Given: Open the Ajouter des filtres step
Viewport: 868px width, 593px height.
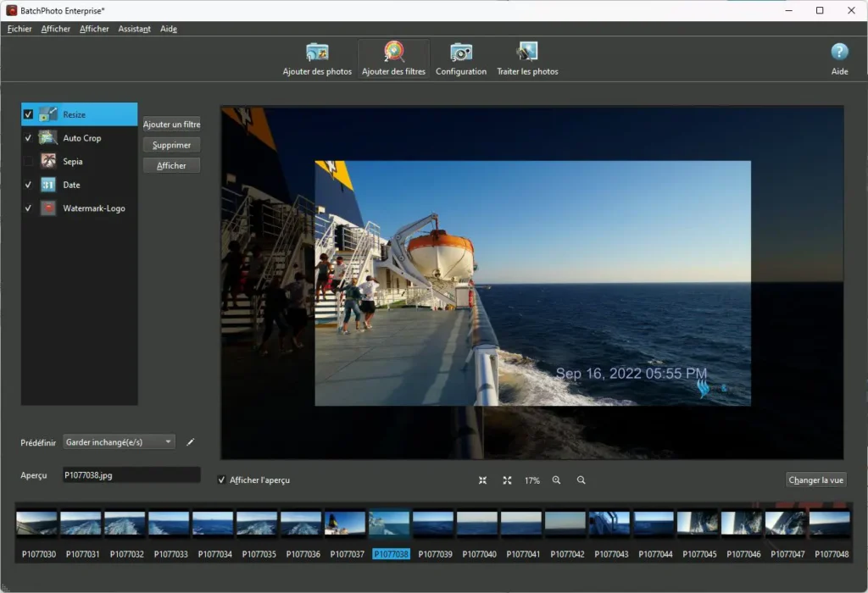Looking at the screenshot, I should coord(393,53).
